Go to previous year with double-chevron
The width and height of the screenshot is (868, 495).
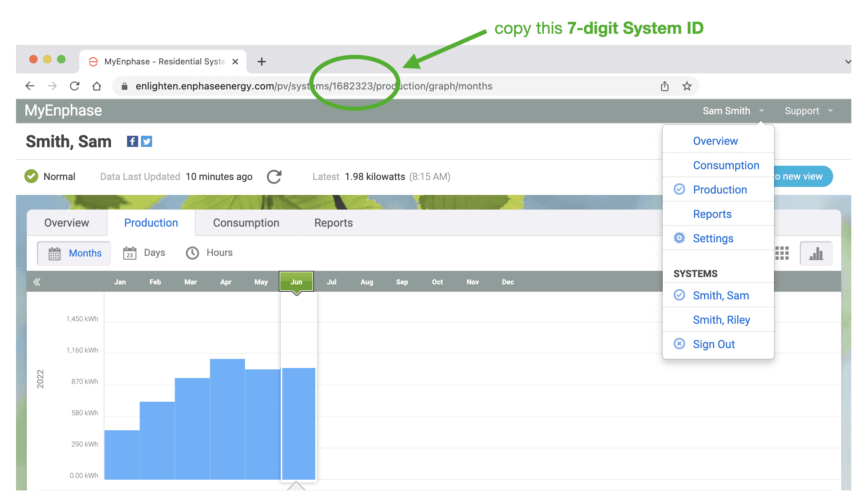37,282
